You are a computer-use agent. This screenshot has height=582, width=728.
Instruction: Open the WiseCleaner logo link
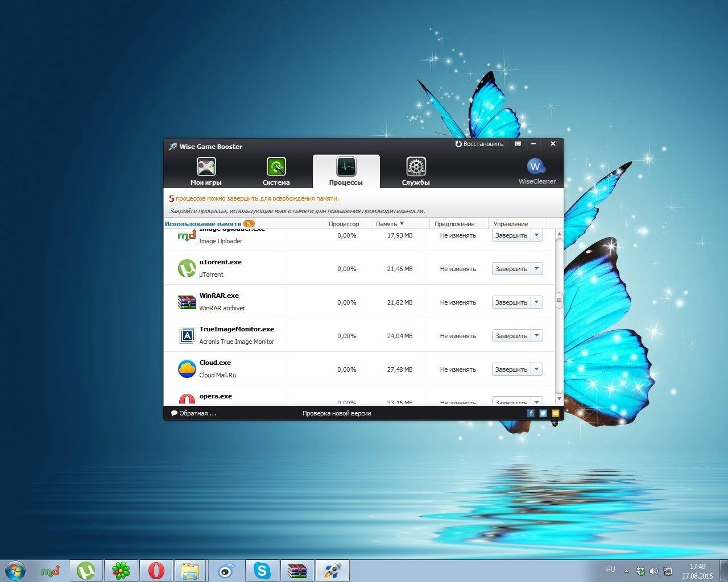point(536,171)
